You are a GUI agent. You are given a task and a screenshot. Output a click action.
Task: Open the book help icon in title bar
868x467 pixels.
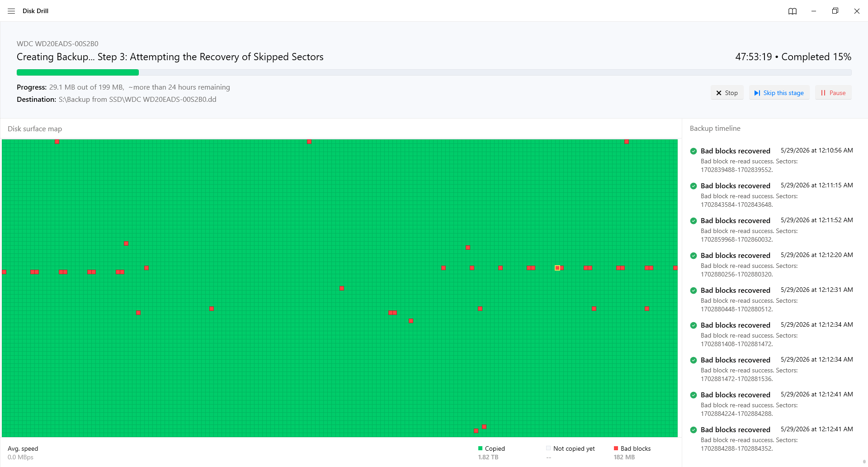pyautogui.click(x=792, y=11)
